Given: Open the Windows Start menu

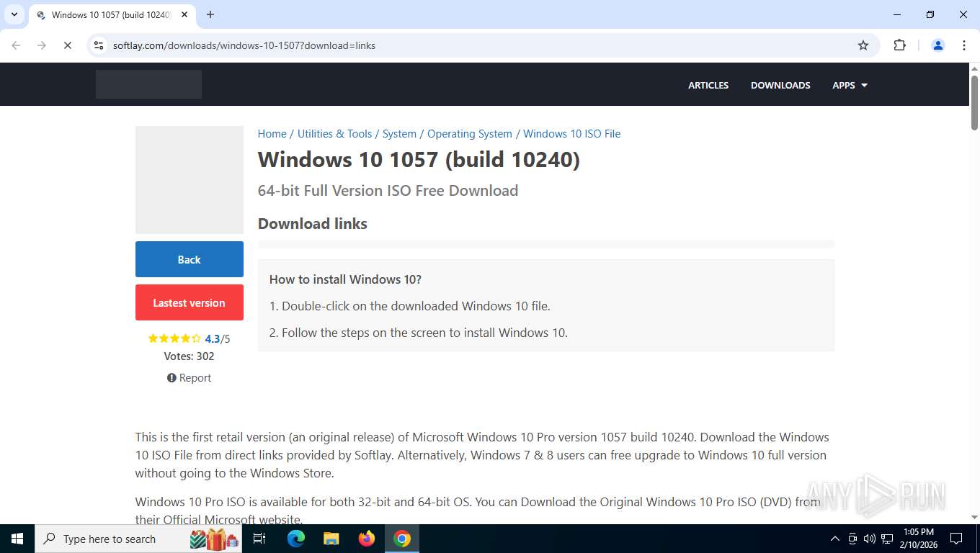Looking at the screenshot, I should pos(17,539).
